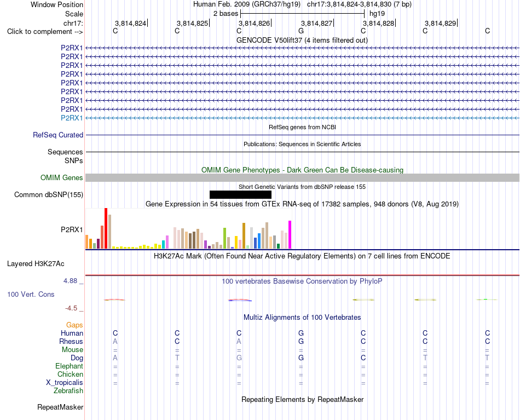Click position label 3,814,829

click(441, 23)
